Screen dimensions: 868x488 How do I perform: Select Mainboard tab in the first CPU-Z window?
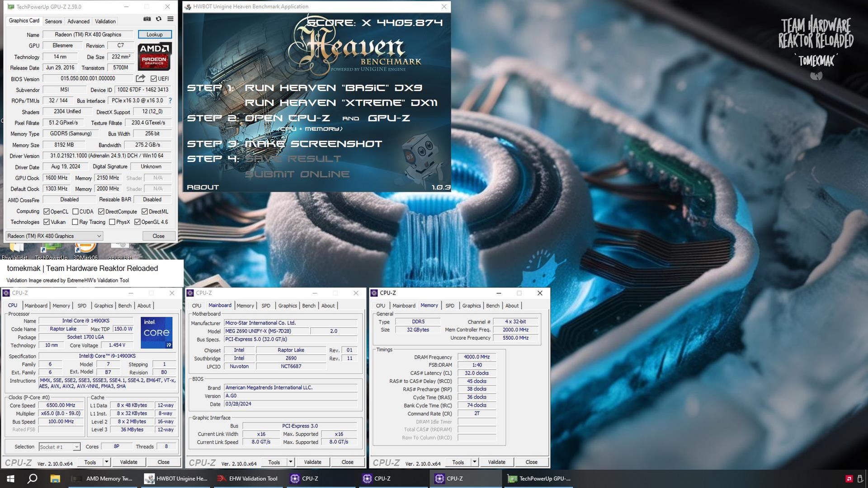[36, 306]
